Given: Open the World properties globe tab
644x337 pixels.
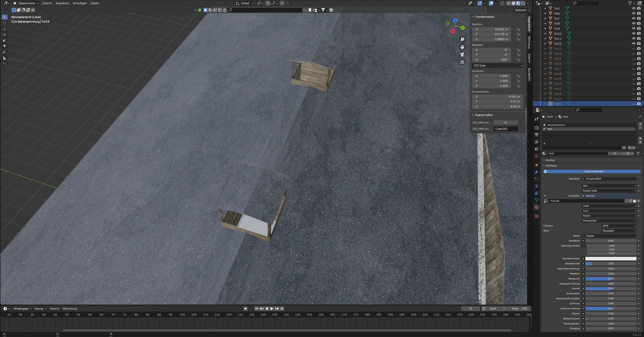Looking at the screenshot, I should click(537, 156).
